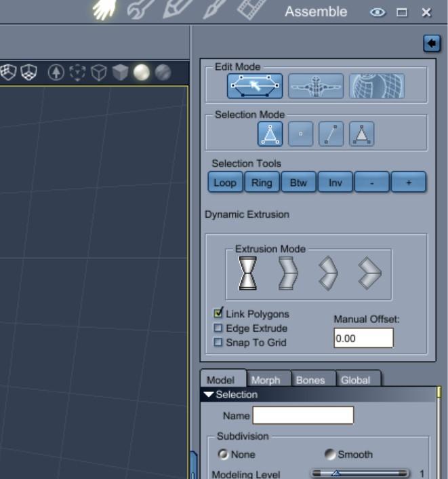Choose the vertex point selection mode
This screenshot has height=479, width=448.
point(301,134)
